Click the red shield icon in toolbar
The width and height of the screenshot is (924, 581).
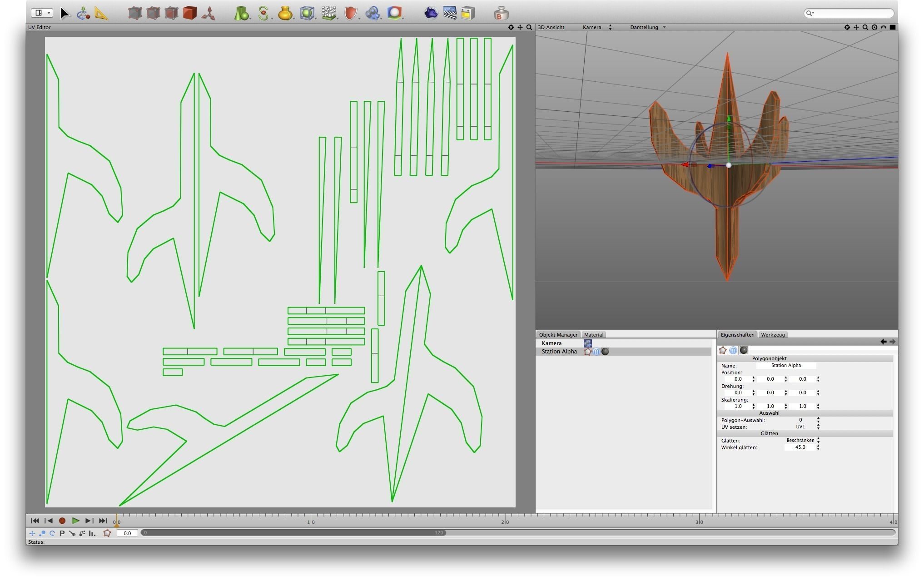[350, 14]
